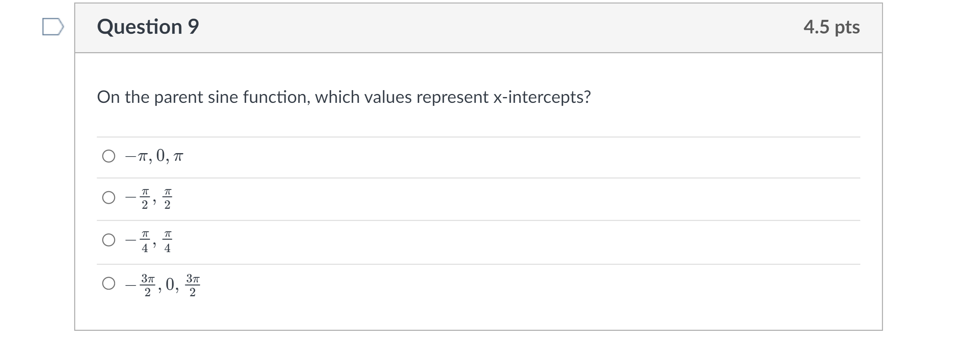Click the −3π/2, 0, 3π/2 answer label
The image size is (980, 340).
click(x=163, y=284)
